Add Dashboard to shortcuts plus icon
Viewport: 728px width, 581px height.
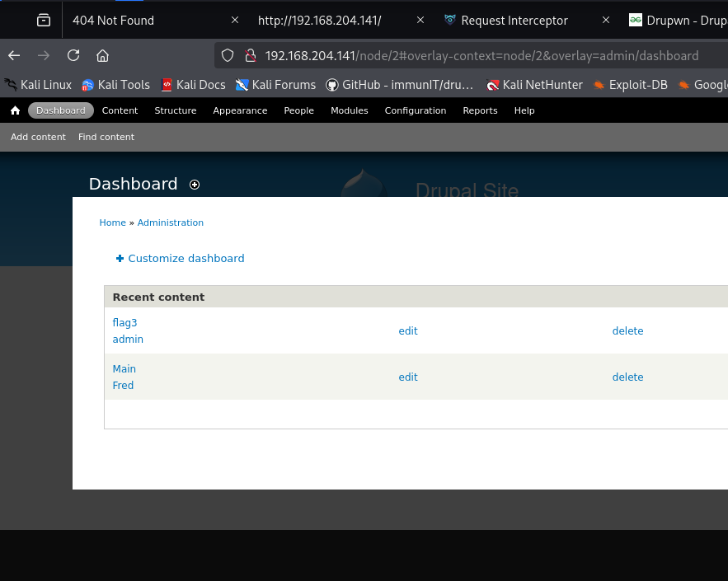click(x=195, y=185)
